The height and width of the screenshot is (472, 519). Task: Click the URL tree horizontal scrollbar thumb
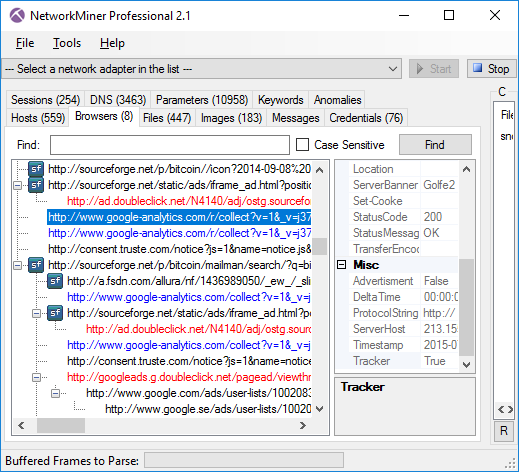[x=61, y=426]
